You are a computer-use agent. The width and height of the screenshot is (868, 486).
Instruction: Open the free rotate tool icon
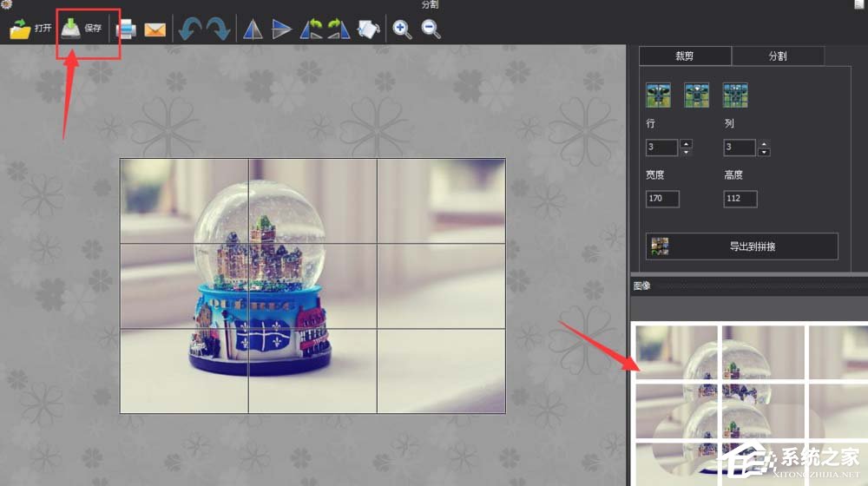click(368, 29)
